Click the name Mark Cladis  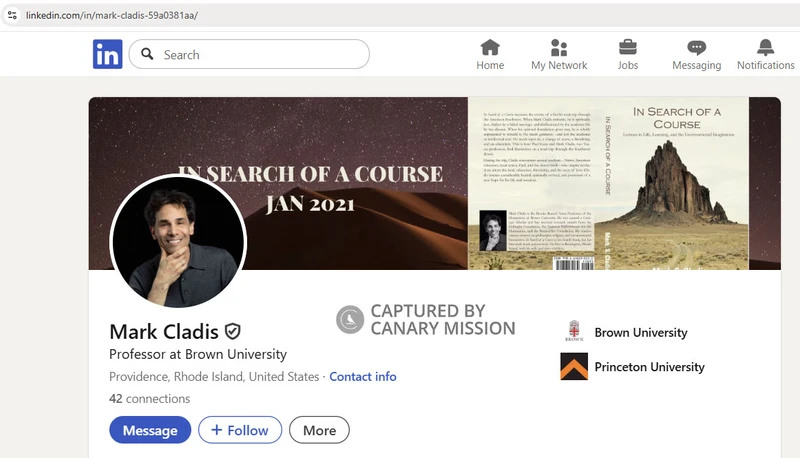(164, 332)
